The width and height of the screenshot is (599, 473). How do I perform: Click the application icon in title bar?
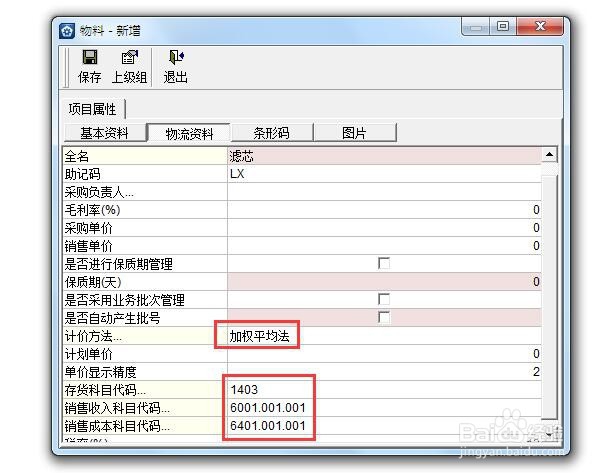point(67,31)
